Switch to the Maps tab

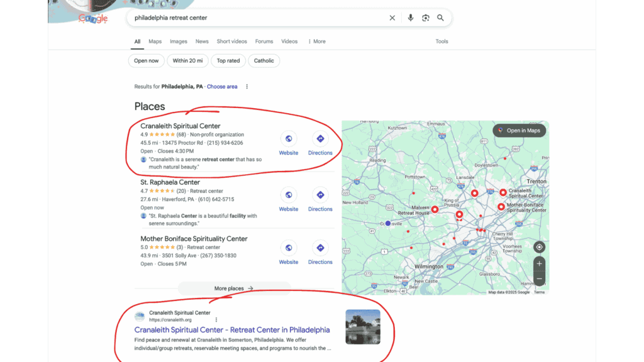point(155,41)
